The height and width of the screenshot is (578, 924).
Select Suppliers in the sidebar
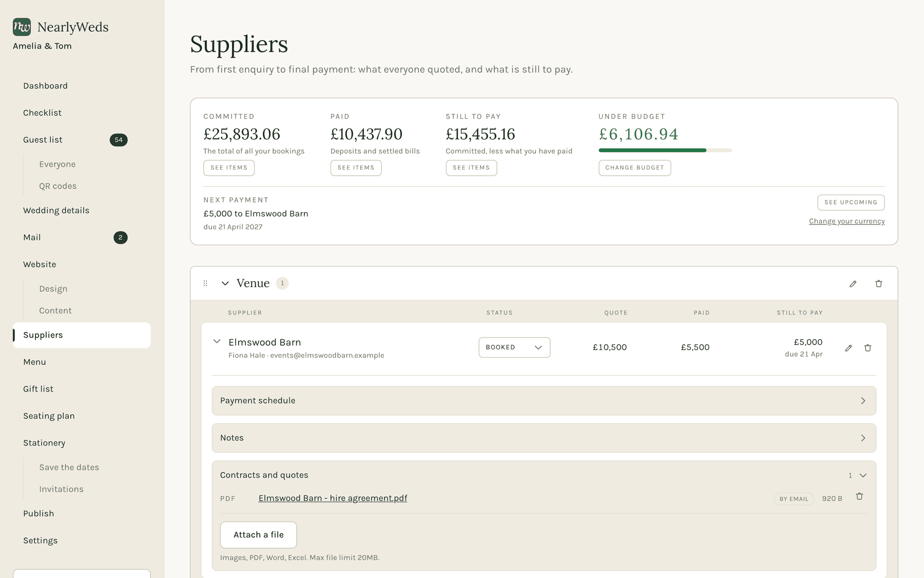82,335
